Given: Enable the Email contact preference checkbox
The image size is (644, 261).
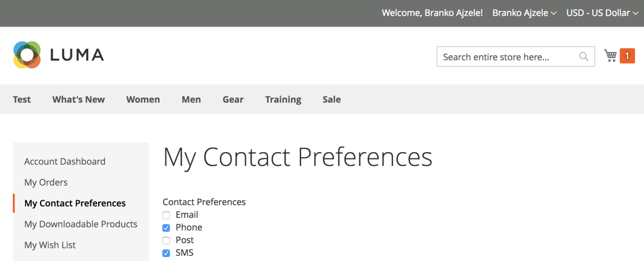Looking at the screenshot, I should point(166,215).
